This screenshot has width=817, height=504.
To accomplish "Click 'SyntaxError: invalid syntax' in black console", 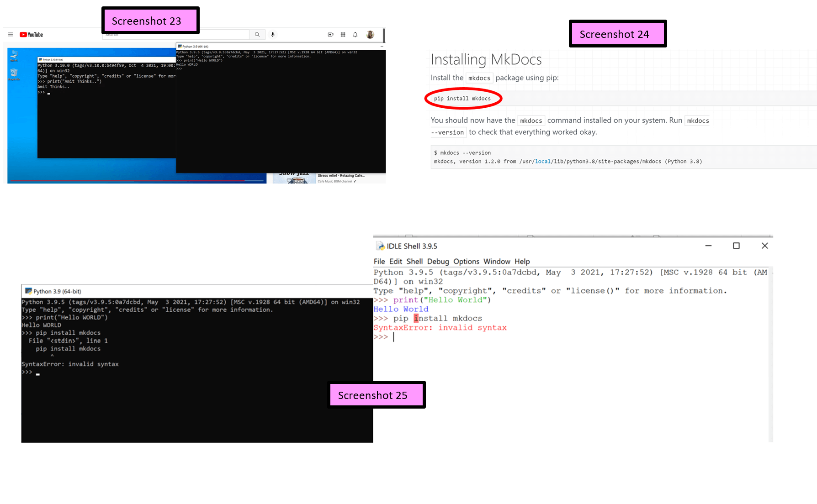I will tap(70, 364).
